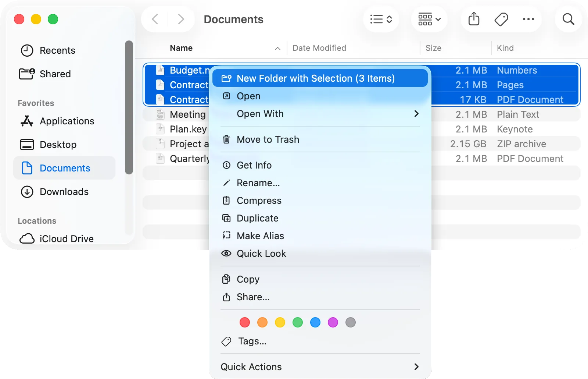Apply the gray tag color
Viewport: 588px width, 379px height.
click(351, 322)
